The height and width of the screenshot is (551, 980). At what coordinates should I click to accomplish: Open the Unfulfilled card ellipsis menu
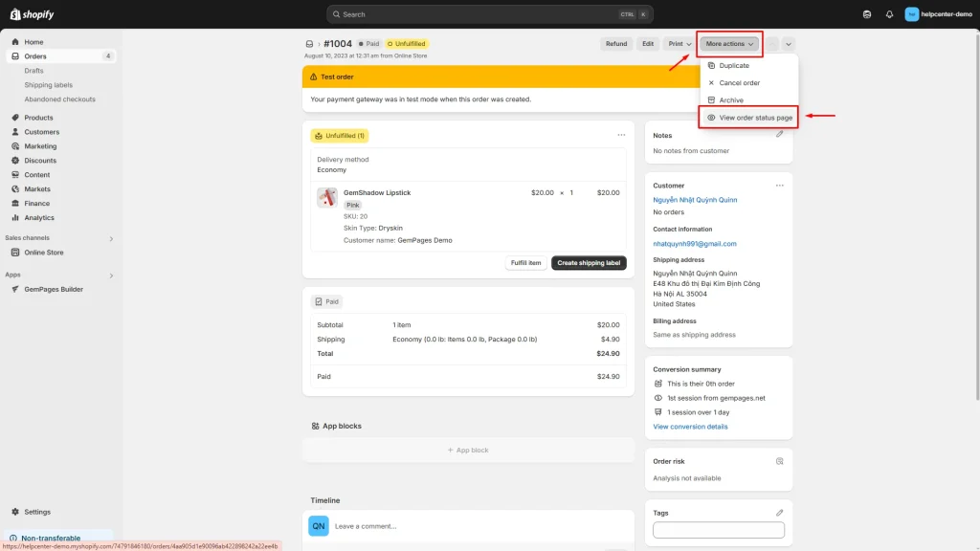(622, 135)
